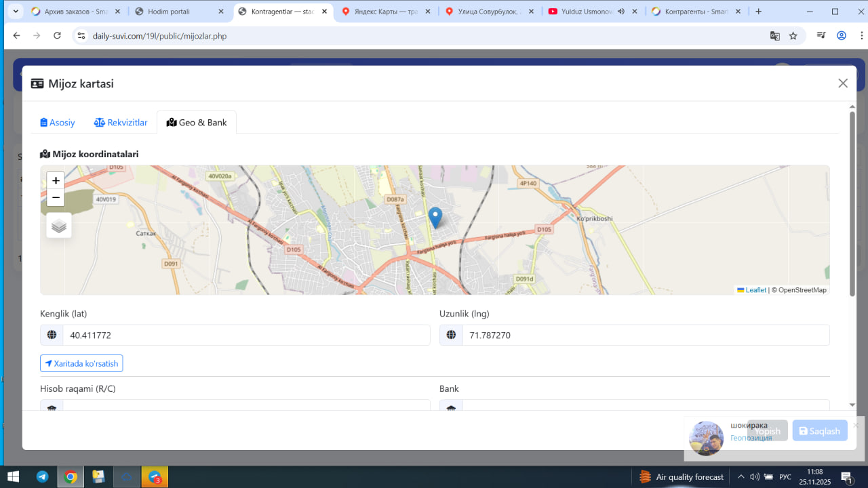This screenshot has height=488, width=868.
Task: Switch to the Asosiy tab
Action: click(58, 123)
